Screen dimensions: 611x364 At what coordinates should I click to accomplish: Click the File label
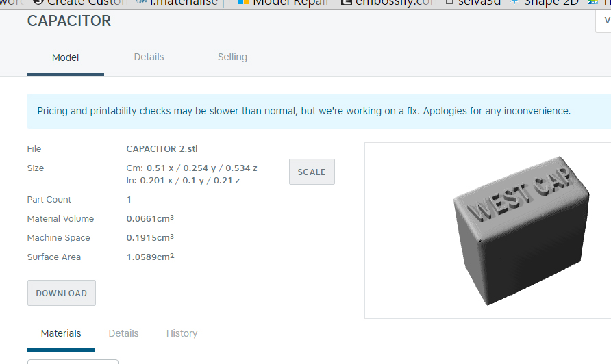pyautogui.click(x=34, y=148)
